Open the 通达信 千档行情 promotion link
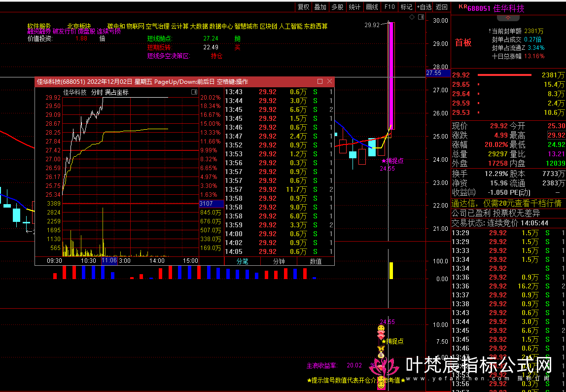The width and height of the screenshot is (566, 392). (506, 204)
